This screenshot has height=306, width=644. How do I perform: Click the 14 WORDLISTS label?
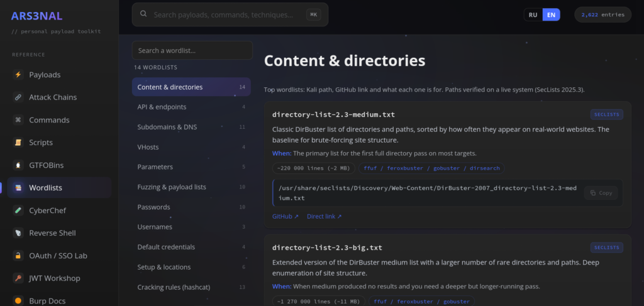[x=155, y=67]
